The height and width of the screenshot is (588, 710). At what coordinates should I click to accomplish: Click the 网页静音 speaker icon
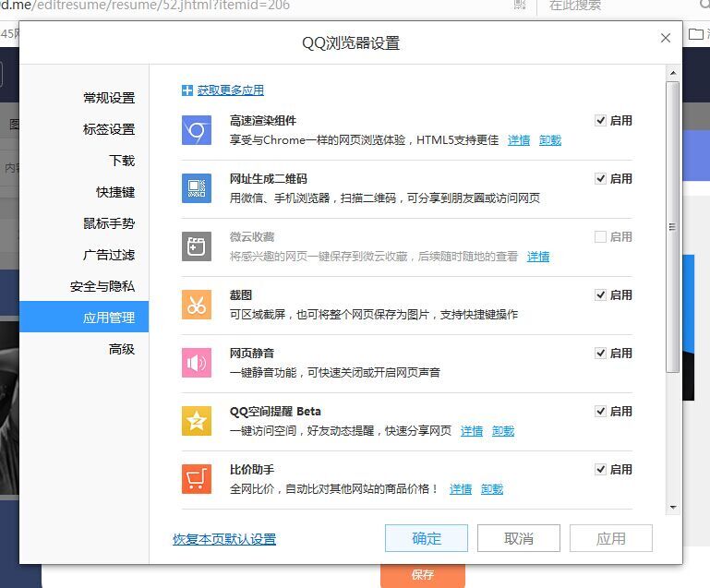point(197,363)
